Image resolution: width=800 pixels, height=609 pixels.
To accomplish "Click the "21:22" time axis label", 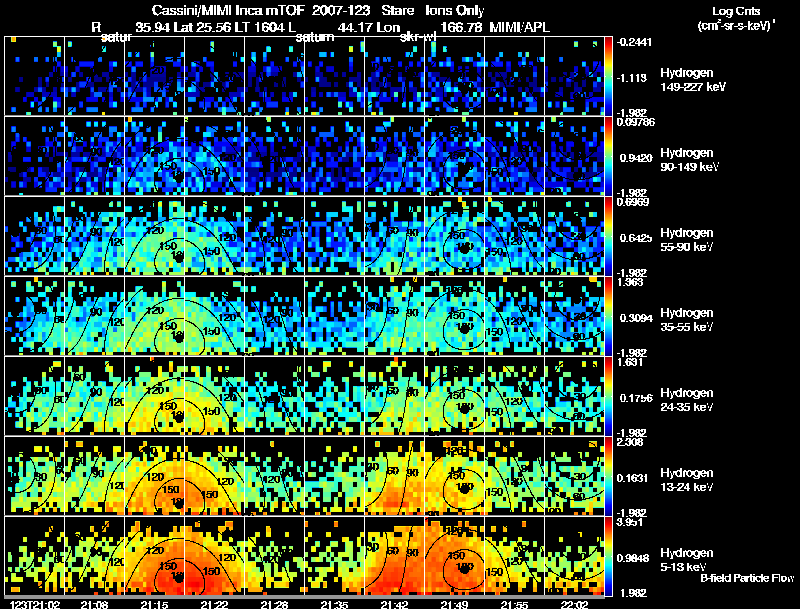I will pyautogui.click(x=214, y=604).
